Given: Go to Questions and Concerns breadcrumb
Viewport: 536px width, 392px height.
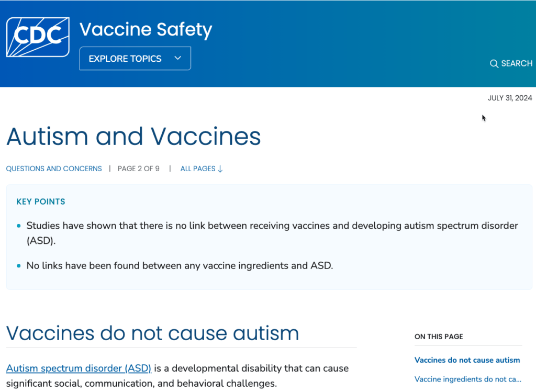Looking at the screenshot, I should (x=54, y=169).
